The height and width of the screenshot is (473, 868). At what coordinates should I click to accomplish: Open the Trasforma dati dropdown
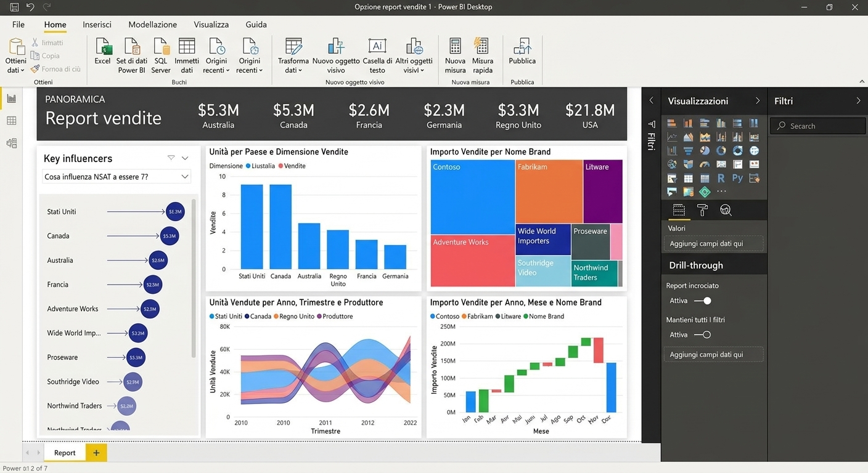[x=293, y=55]
